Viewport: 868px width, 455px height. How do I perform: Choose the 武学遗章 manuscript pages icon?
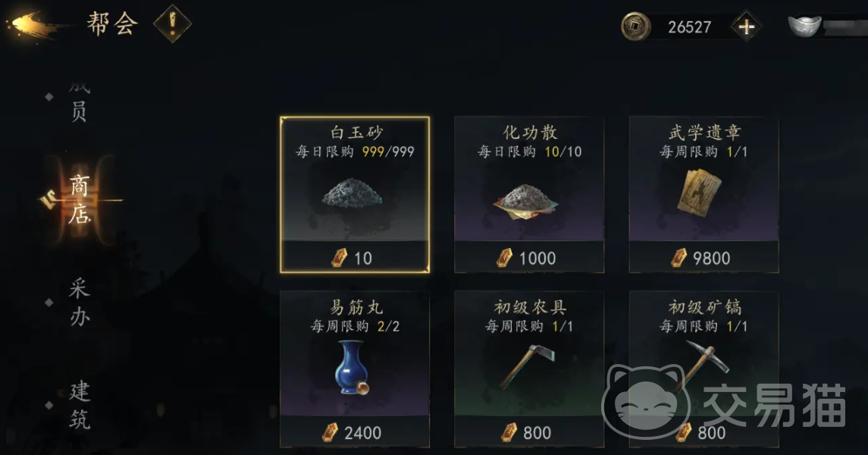pos(699,192)
